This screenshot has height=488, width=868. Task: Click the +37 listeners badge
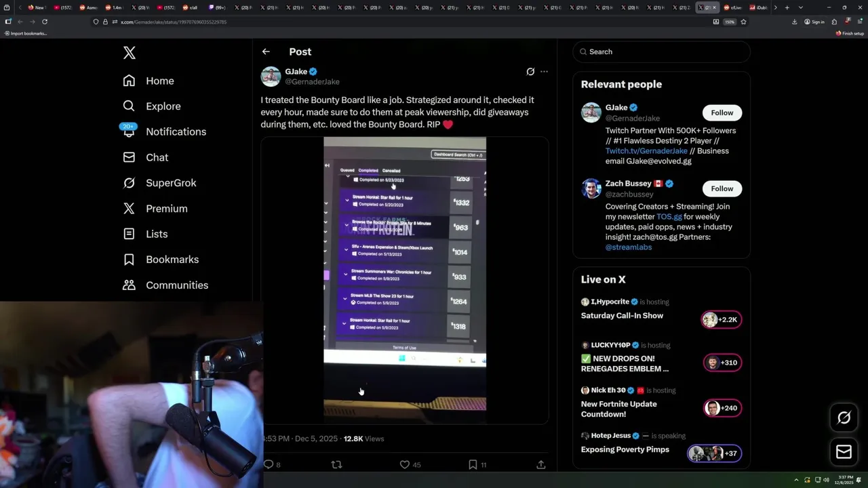(x=714, y=453)
